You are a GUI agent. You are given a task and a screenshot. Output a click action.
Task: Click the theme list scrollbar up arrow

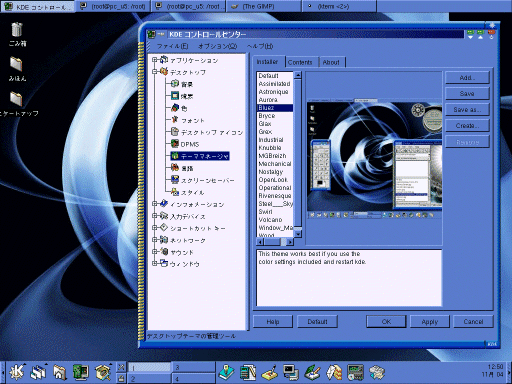(298, 75)
